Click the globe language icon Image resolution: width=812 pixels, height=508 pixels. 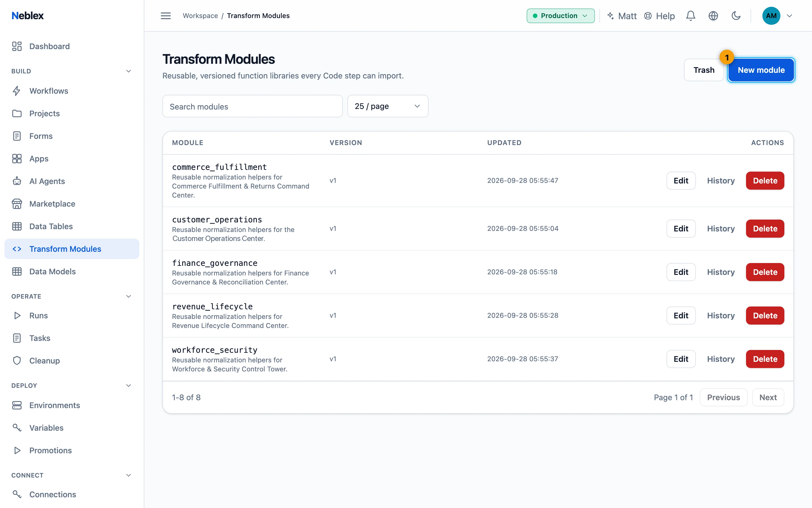pos(713,16)
